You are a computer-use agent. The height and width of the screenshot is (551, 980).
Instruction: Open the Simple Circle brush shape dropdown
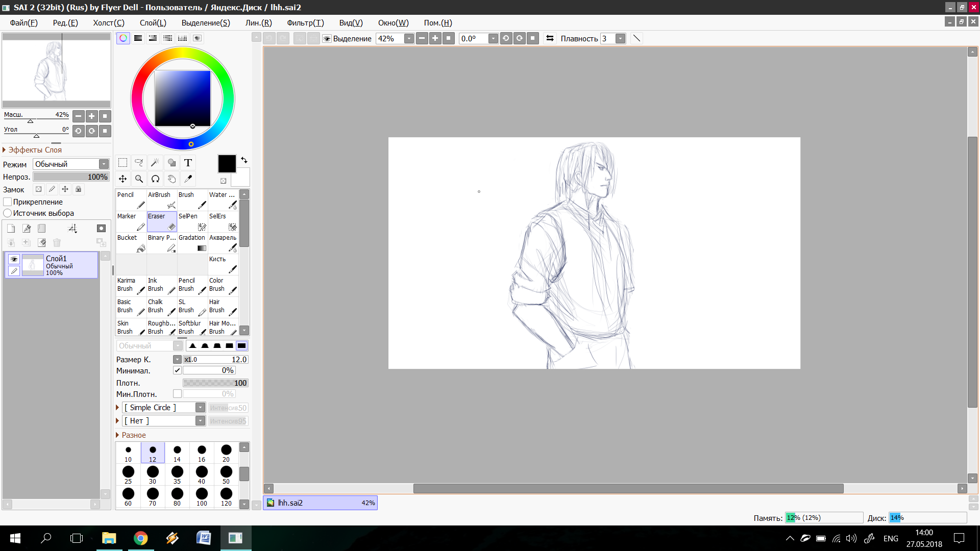[200, 408]
